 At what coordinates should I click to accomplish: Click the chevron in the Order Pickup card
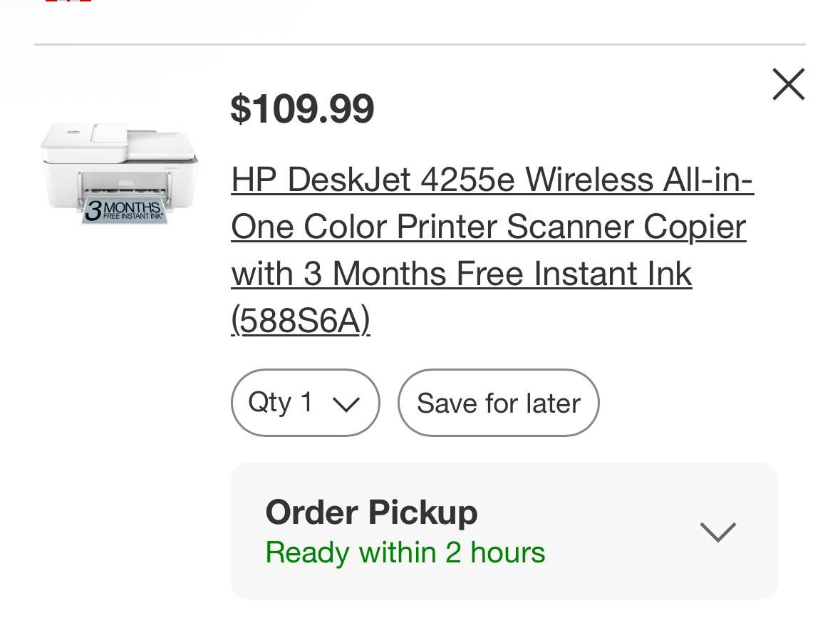click(x=717, y=532)
